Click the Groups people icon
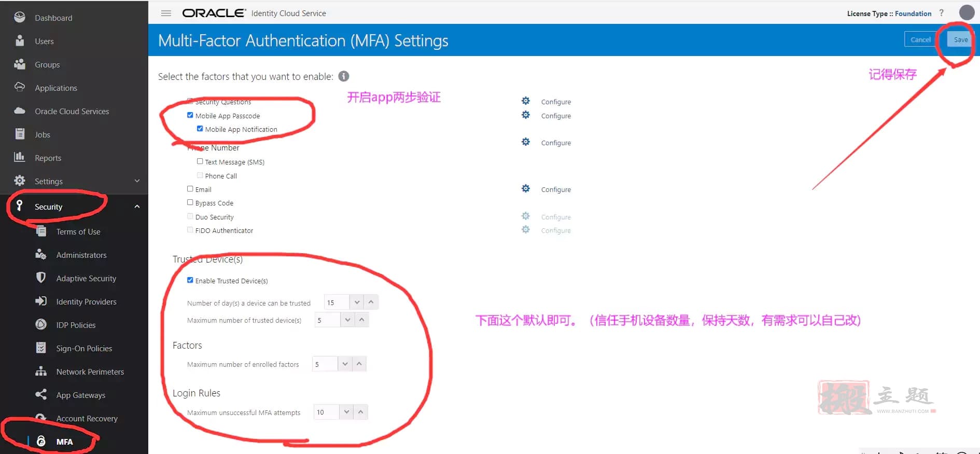The width and height of the screenshot is (980, 454). pyautogui.click(x=20, y=64)
